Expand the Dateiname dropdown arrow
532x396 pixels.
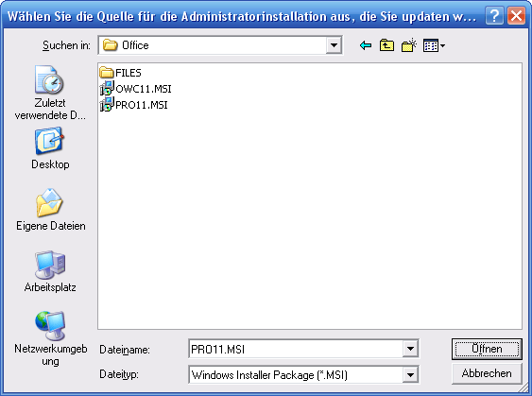click(410, 349)
